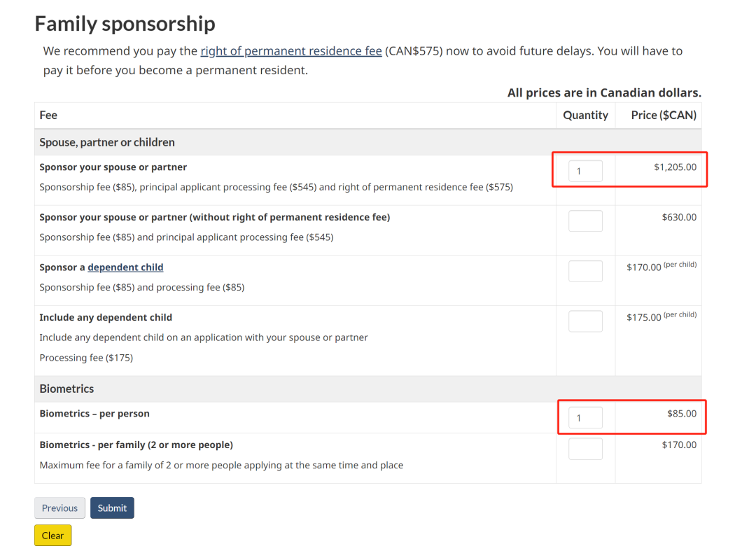The image size is (756, 551).
Task: Select the Sponsor a dependent child quantity field
Action: 585,271
